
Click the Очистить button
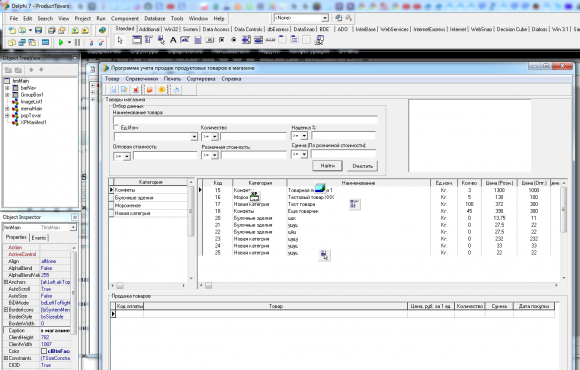point(362,166)
